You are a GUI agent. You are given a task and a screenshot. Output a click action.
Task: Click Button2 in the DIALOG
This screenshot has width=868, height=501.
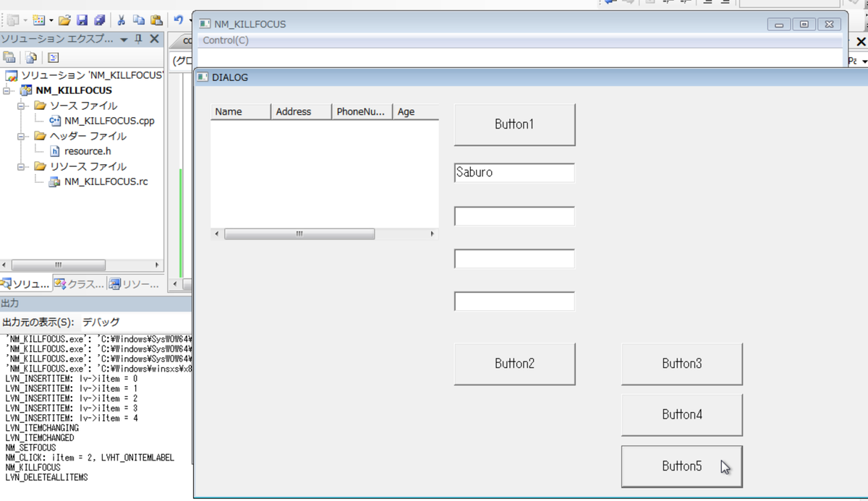click(x=514, y=364)
